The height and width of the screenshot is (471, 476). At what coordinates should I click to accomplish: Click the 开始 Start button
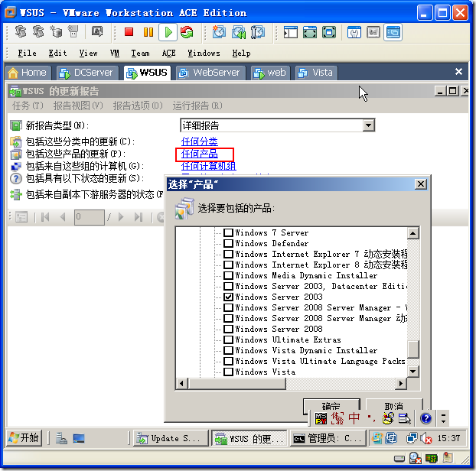click(x=24, y=438)
